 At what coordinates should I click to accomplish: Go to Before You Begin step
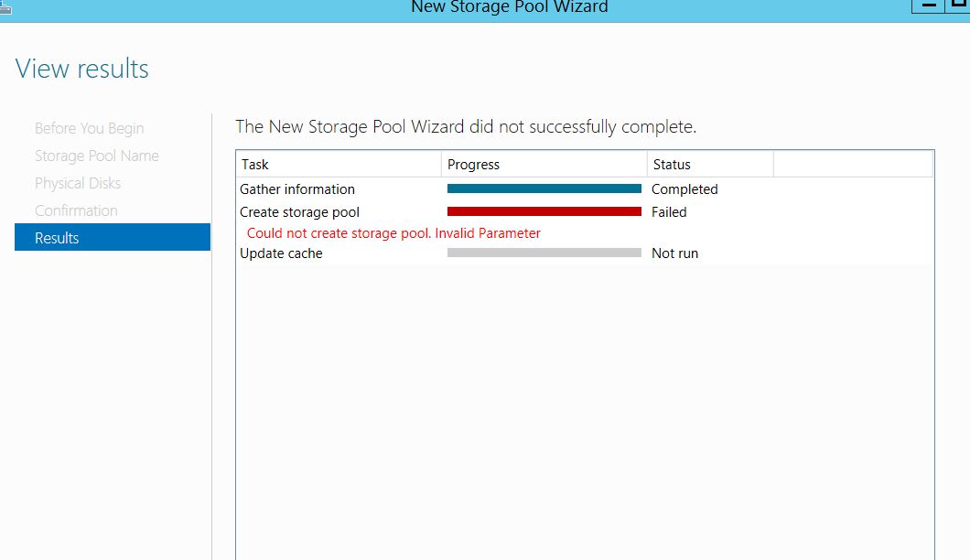coord(89,128)
